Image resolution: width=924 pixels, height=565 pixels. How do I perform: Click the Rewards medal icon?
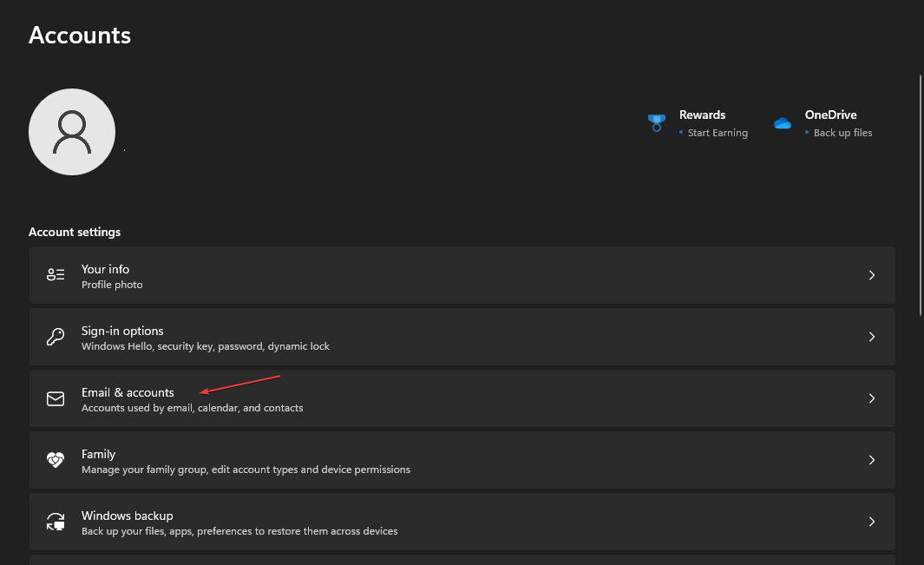pos(656,122)
